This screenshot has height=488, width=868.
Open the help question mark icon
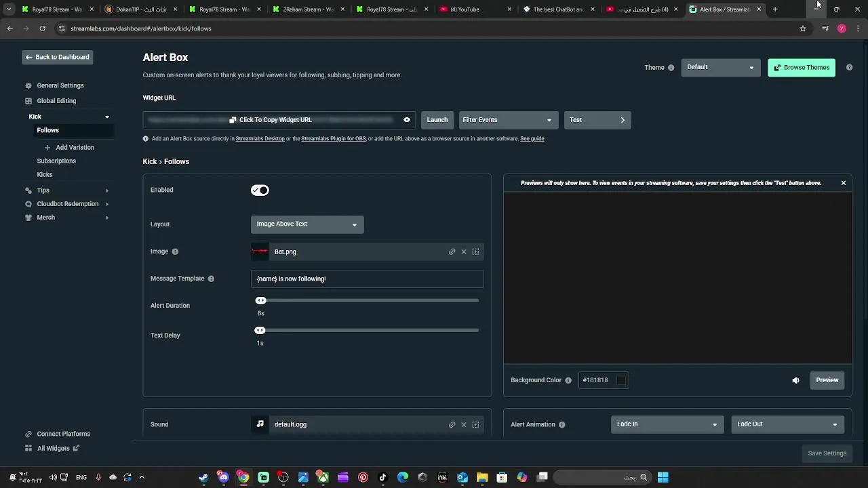tap(849, 68)
